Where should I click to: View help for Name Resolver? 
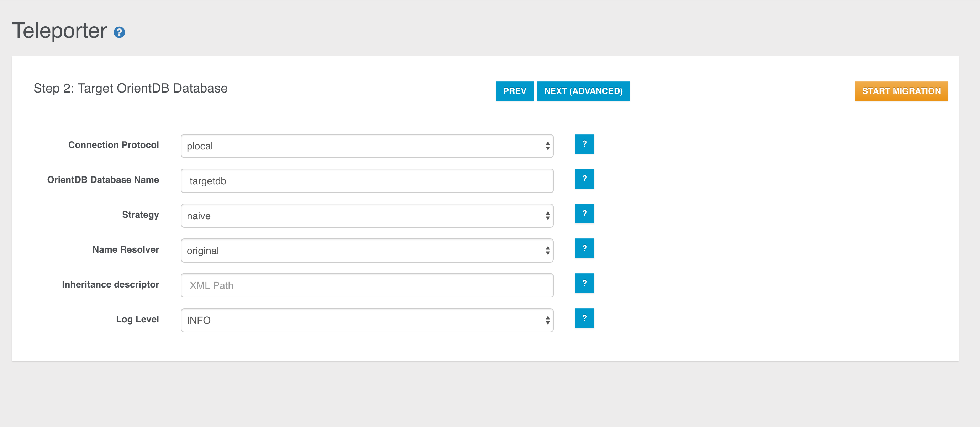point(584,248)
